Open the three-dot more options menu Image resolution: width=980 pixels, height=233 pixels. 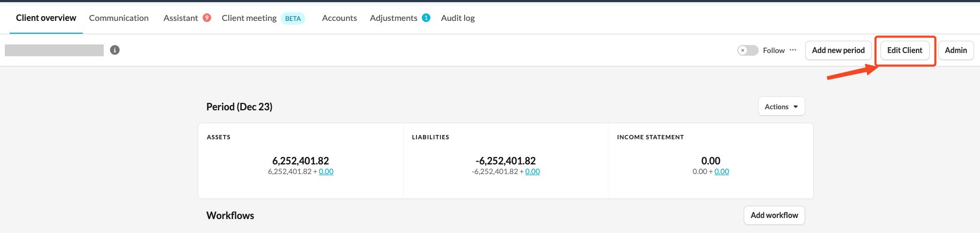(x=793, y=50)
